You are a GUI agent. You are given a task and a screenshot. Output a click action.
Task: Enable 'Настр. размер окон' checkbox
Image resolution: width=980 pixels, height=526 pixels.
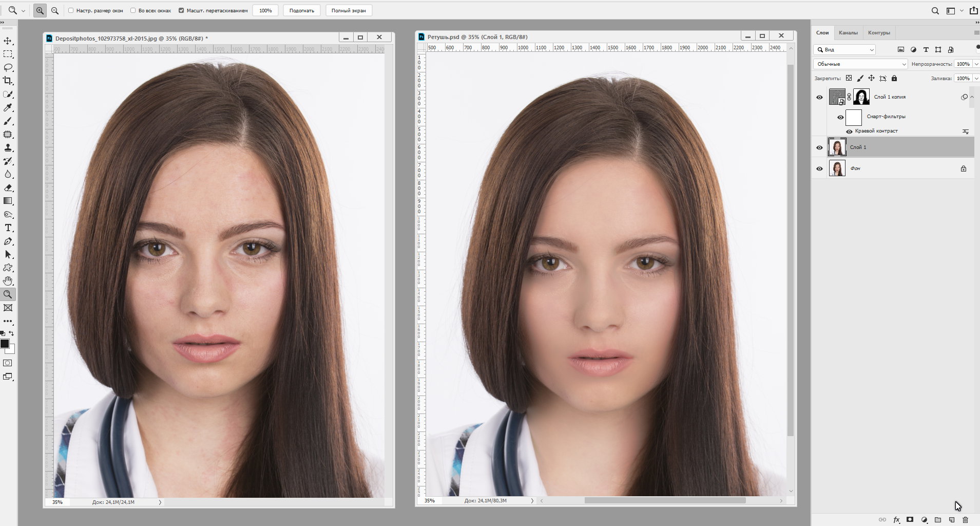click(x=71, y=10)
